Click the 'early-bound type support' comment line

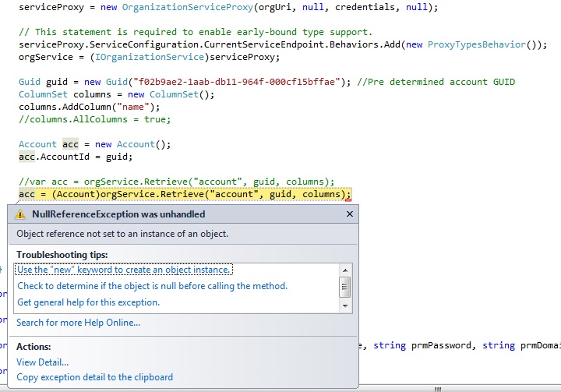[196, 32]
